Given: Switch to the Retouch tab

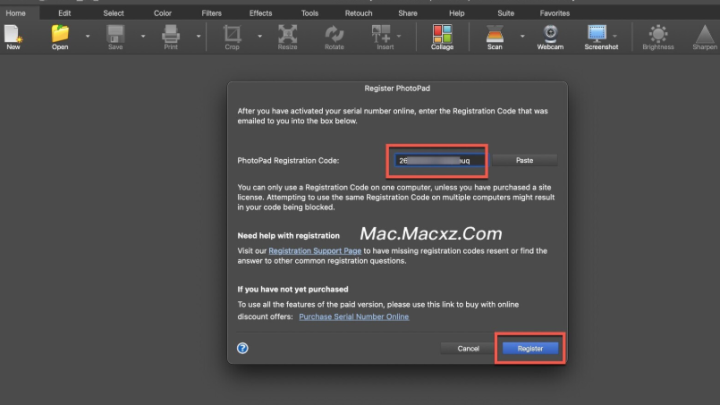Looking at the screenshot, I should coord(359,13).
